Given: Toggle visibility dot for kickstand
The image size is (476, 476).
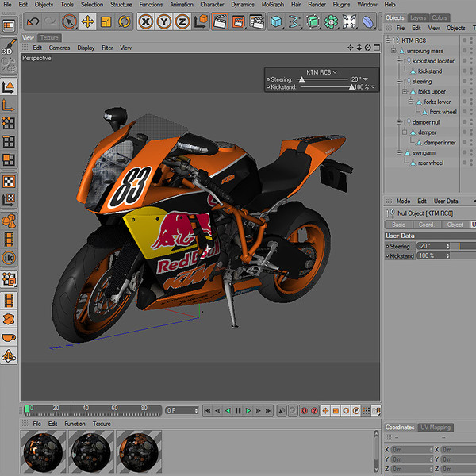Looking at the screenshot, I should [464, 71].
